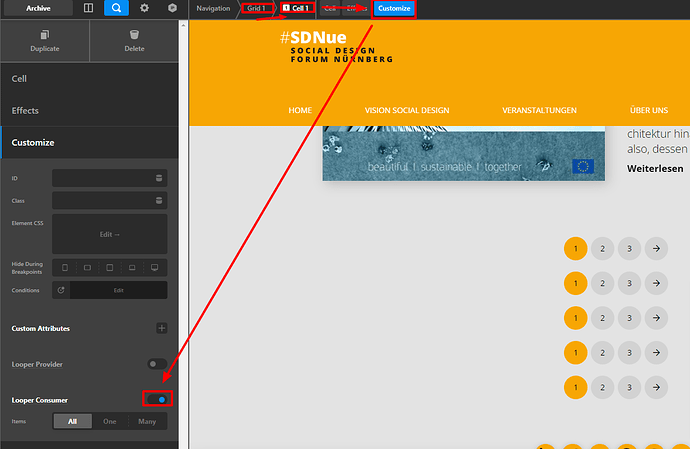Open the layout columns icon in top bar
The width and height of the screenshot is (690, 449).
(88, 8)
